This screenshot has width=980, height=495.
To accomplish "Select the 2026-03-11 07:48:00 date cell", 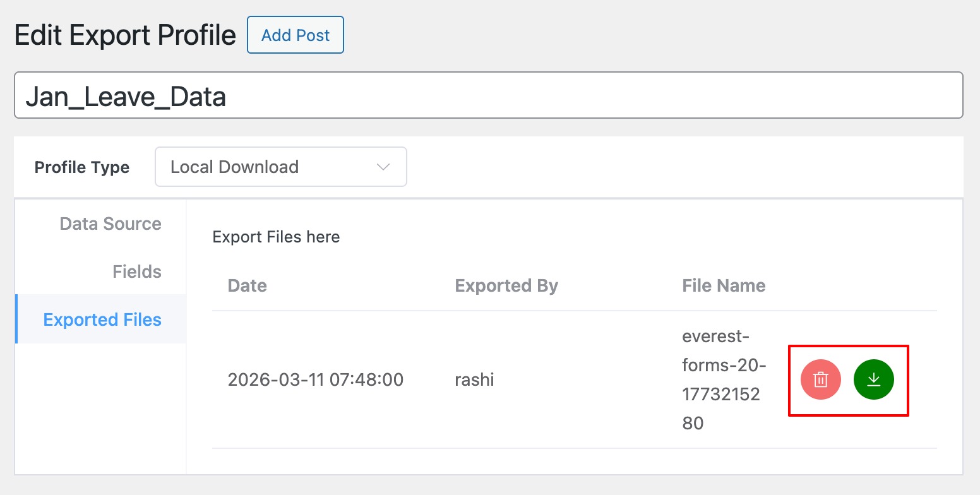I will click(x=315, y=380).
